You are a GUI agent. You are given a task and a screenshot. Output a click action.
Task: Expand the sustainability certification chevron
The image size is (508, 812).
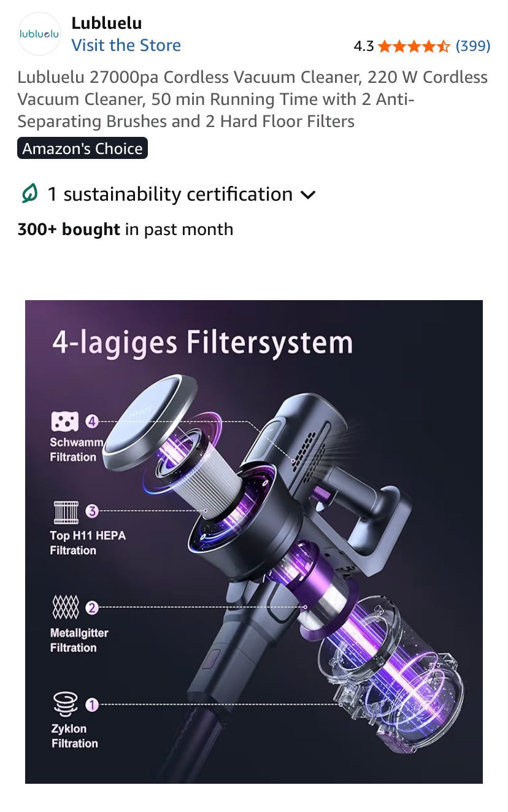pyautogui.click(x=308, y=195)
